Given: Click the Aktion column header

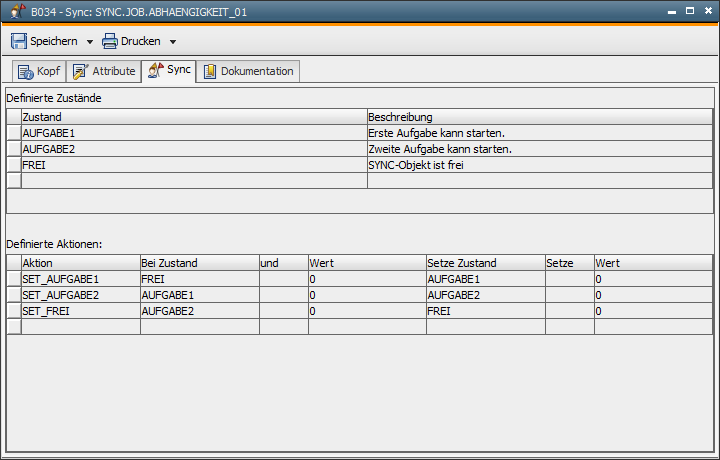Looking at the screenshot, I should pos(81,263).
